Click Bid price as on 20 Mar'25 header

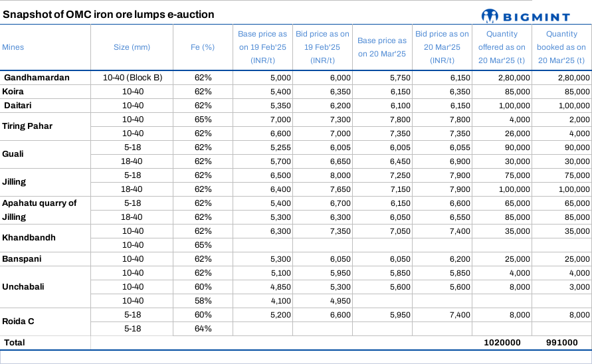coord(442,47)
